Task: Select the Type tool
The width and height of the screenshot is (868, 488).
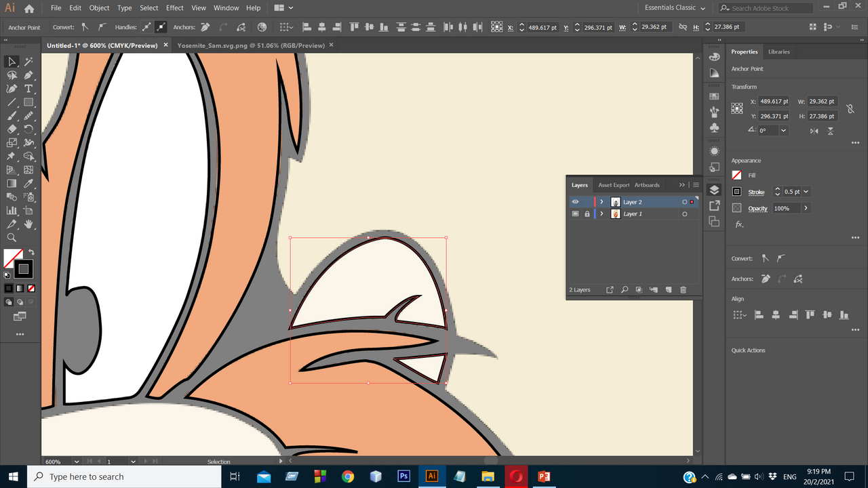Action: pos(28,89)
